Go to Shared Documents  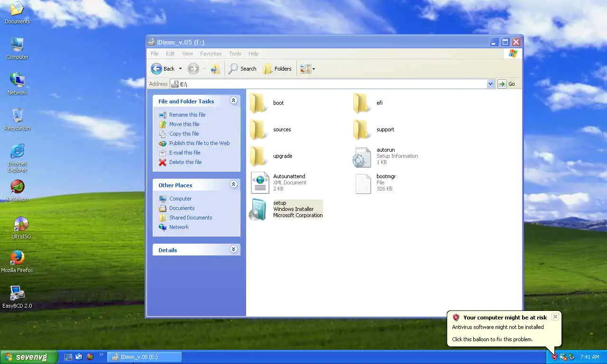[x=185, y=218]
